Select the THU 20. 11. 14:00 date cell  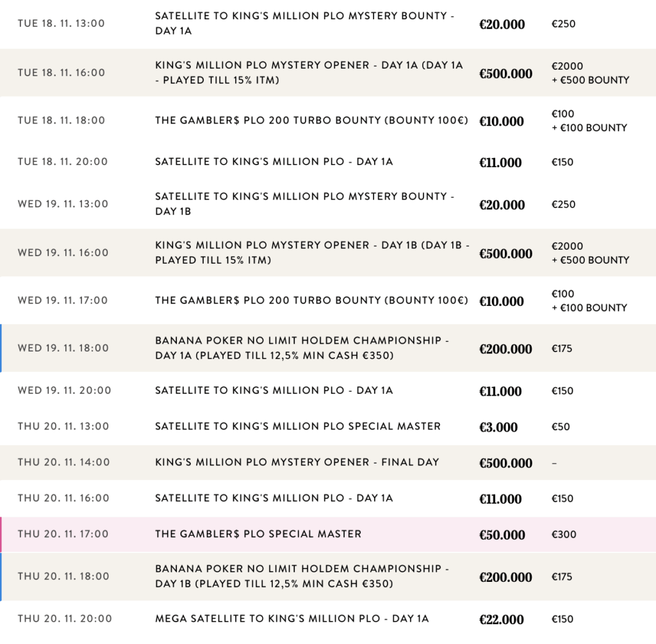(63, 462)
